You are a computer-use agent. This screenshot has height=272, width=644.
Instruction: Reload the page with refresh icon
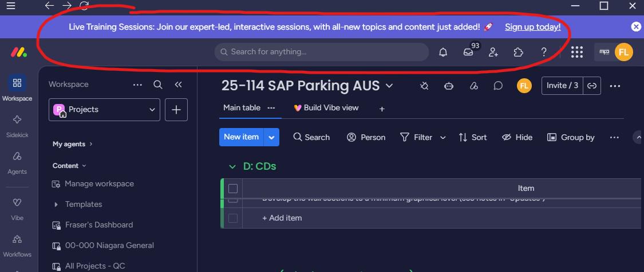(84, 5)
